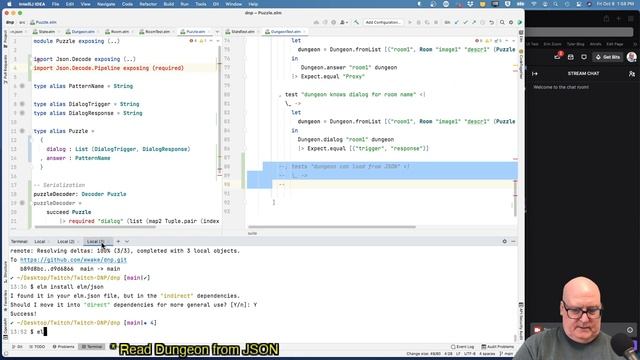Image resolution: width=640 pixels, height=360 pixels.
Task: Open IDE settings gear in toolbar
Action: tap(511, 22)
